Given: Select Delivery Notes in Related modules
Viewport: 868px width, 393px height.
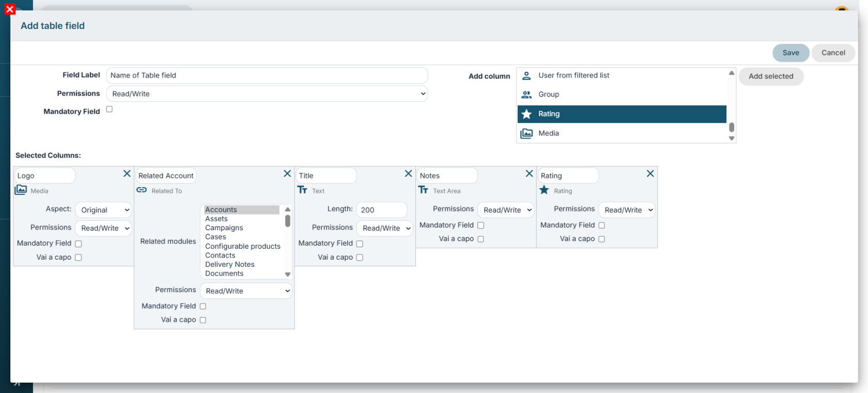Looking at the screenshot, I should [241, 264].
